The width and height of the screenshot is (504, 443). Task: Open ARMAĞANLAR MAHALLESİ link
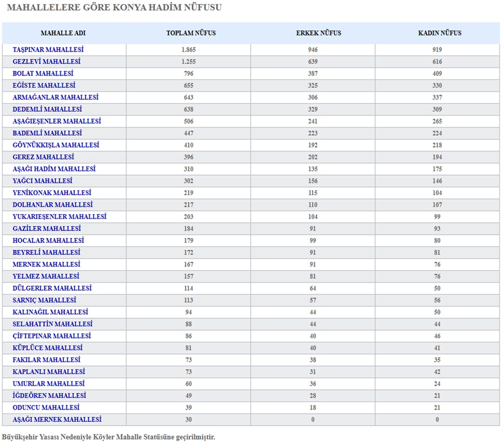tap(55, 98)
